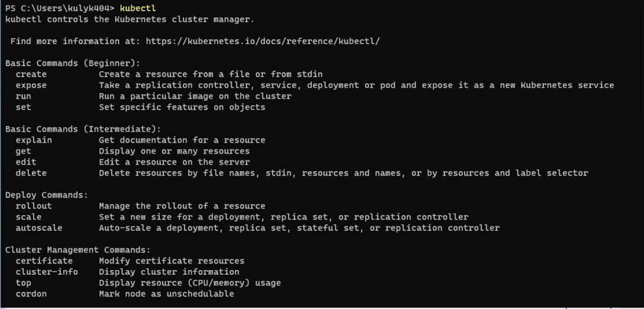Click the 'explain' command name
Viewport: 644px width, 309px height.
pos(34,140)
